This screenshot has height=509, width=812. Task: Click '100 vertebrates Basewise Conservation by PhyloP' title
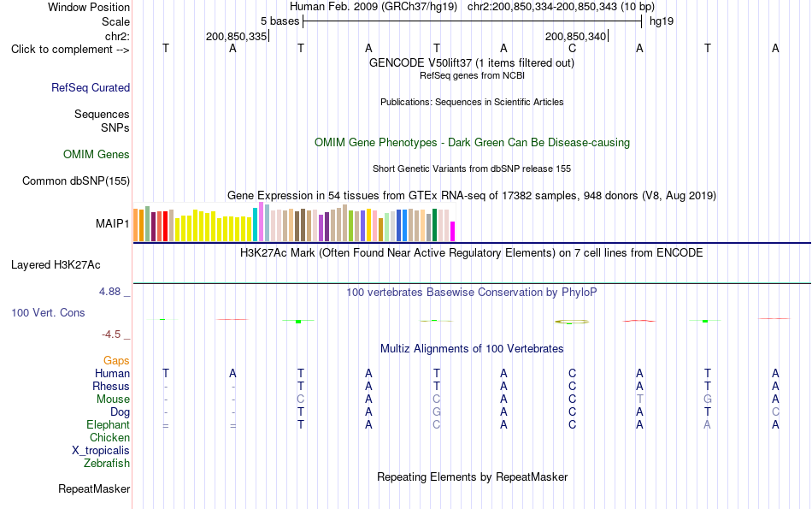[x=472, y=293]
